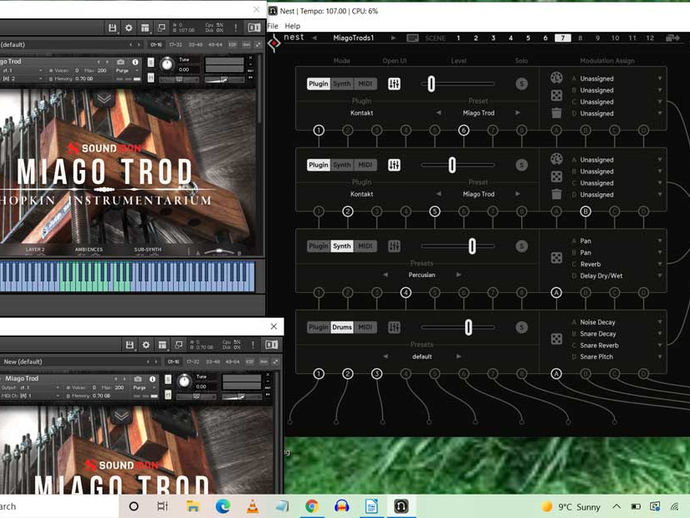The height and width of the screenshot is (518, 690).
Task: Open the plugin UI for the second Kontakt slot
Action: click(394, 165)
